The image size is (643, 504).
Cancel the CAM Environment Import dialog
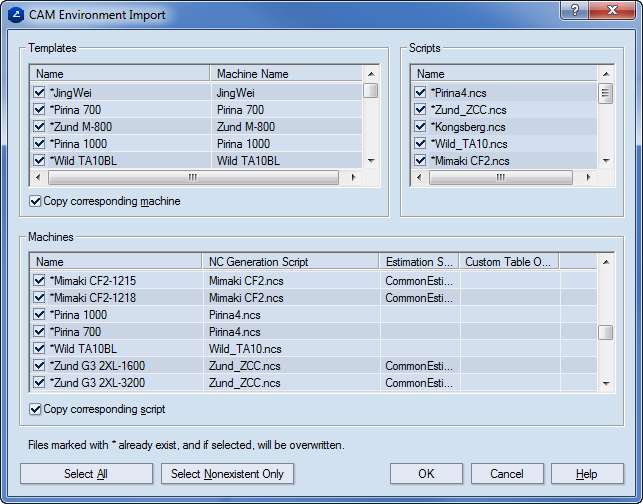tap(507, 474)
